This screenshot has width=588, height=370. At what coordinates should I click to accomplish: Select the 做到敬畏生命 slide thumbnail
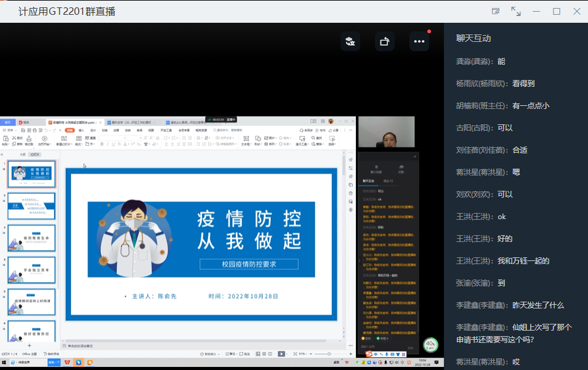pyautogui.click(x=31, y=238)
